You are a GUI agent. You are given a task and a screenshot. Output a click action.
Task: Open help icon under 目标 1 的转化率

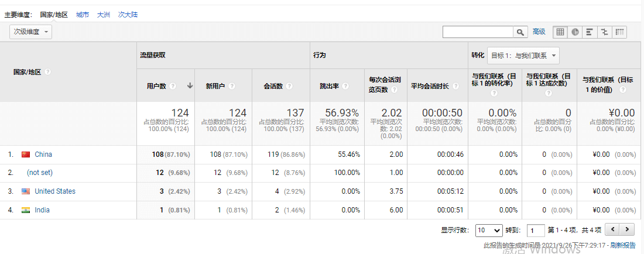(x=494, y=93)
